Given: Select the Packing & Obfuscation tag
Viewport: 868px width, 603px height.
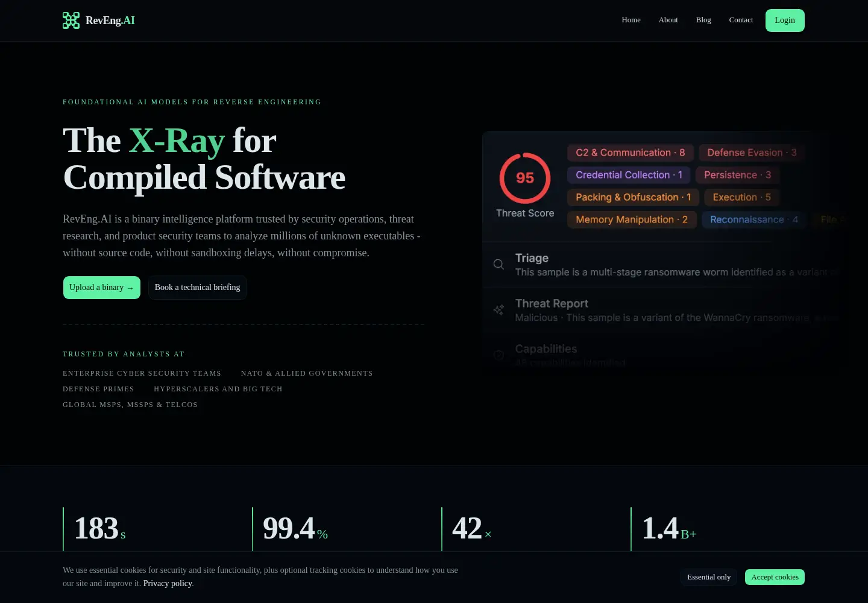Looking at the screenshot, I should tap(633, 197).
